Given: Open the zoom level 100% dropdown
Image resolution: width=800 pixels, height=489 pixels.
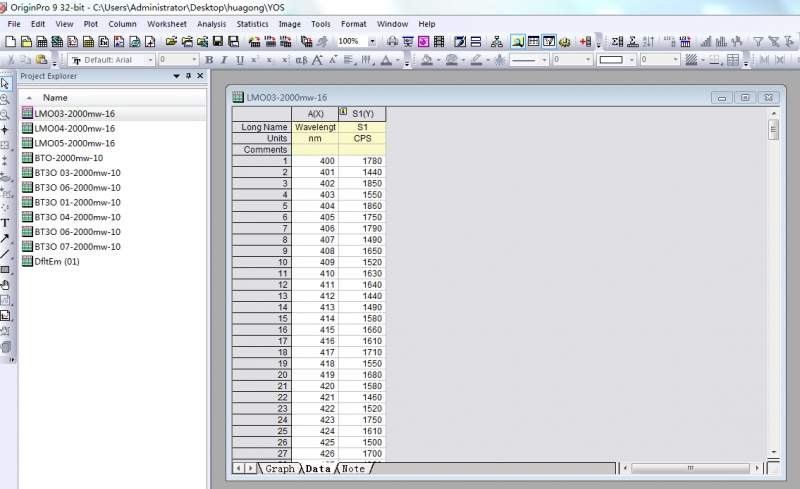Looking at the screenshot, I should pos(372,41).
